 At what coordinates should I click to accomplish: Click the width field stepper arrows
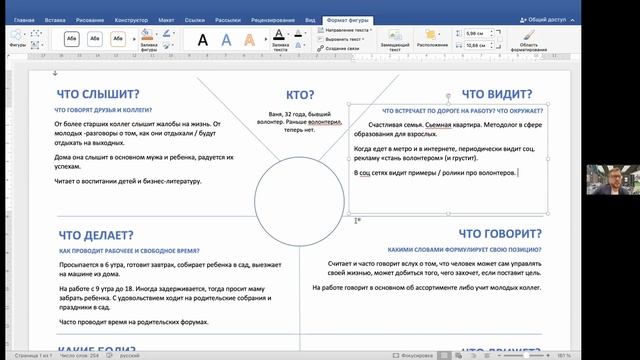point(492,45)
